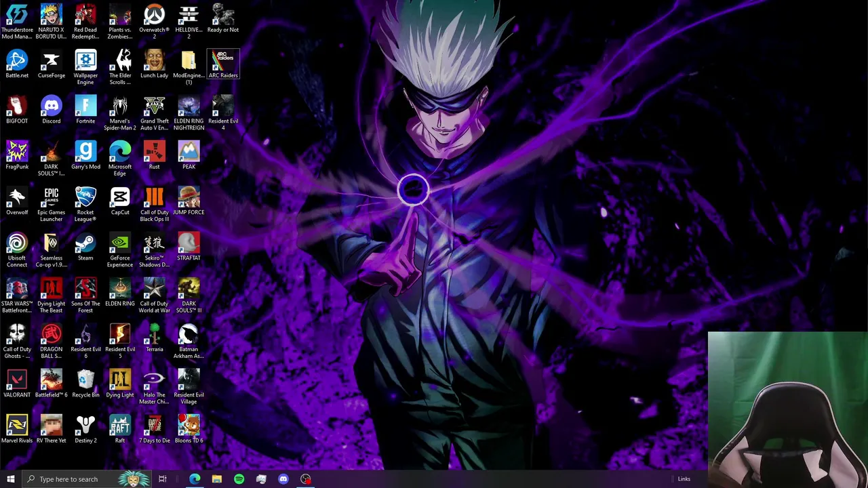
Task: Open the Windows Start menu
Action: 10,479
